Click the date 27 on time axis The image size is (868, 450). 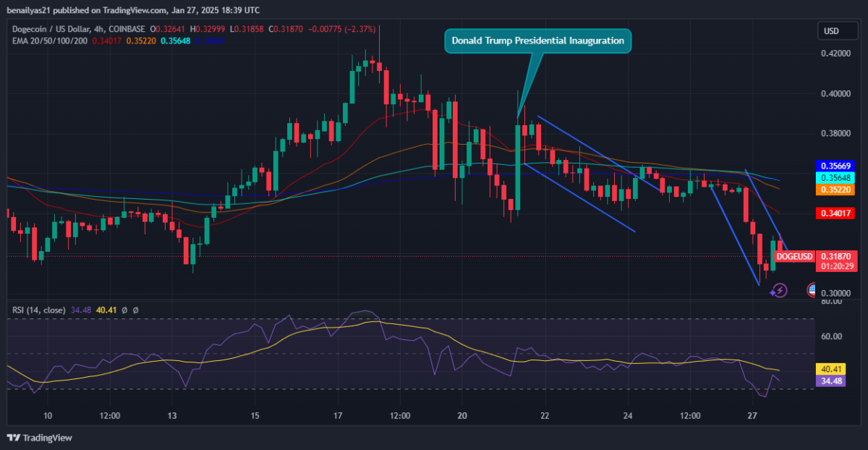752,416
